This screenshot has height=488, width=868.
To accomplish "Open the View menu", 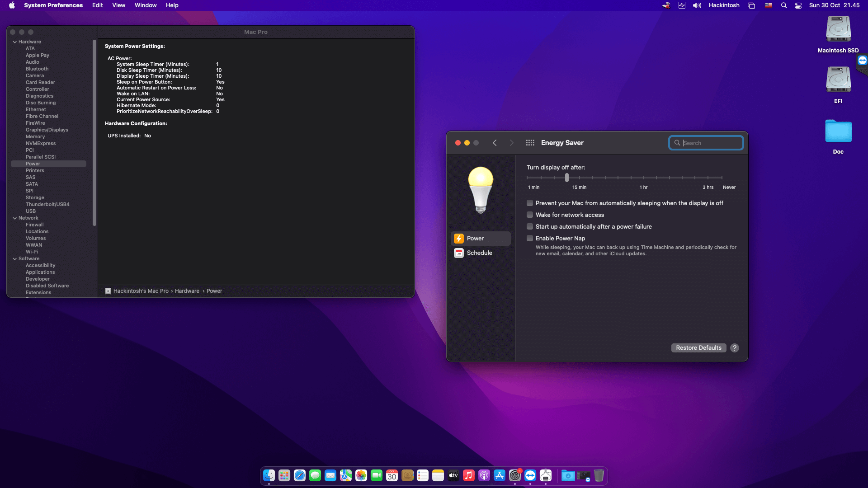I will [118, 5].
